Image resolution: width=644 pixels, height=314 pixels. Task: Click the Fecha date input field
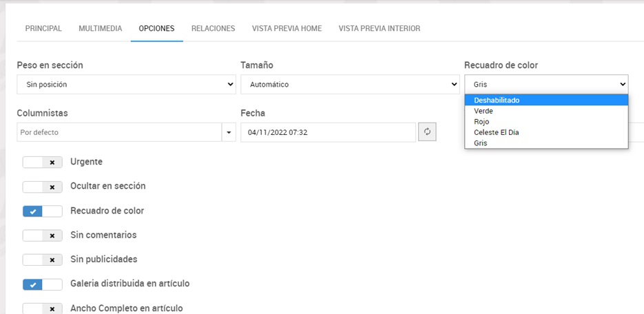(x=328, y=132)
